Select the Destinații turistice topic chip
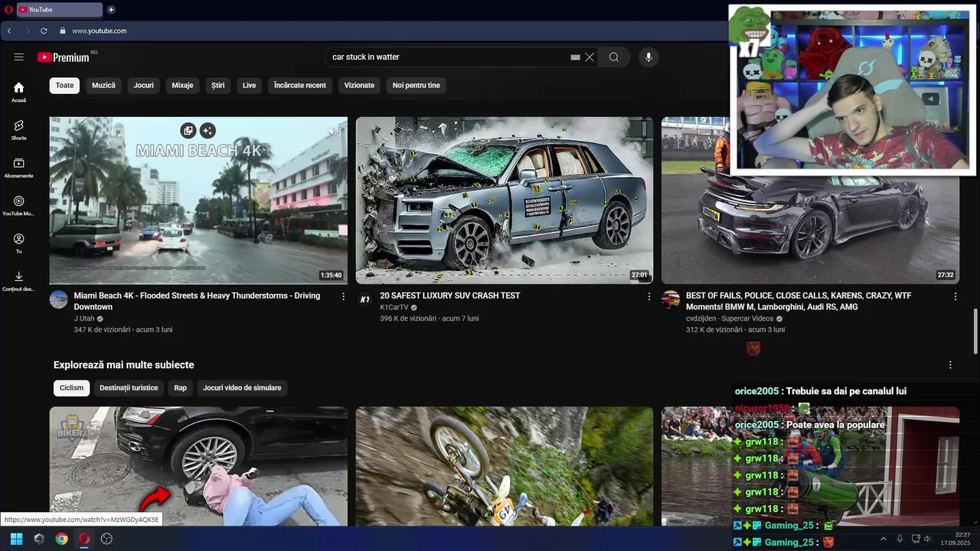980x551 pixels. click(129, 388)
